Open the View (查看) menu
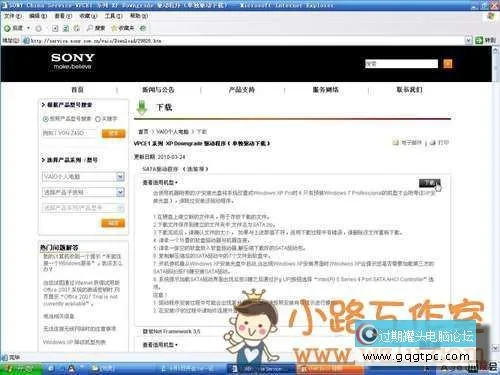This screenshot has height=375, width=500. 63,16
